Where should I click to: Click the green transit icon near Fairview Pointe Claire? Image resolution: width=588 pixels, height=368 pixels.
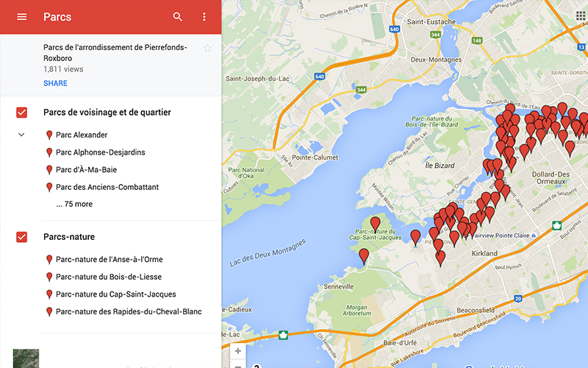[x=556, y=226]
